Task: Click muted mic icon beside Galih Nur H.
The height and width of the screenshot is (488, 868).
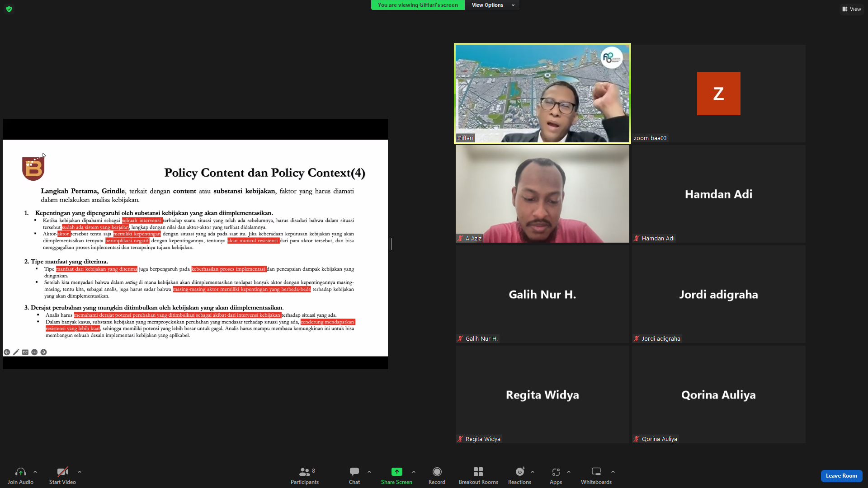Action: click(x=461, y=339)
